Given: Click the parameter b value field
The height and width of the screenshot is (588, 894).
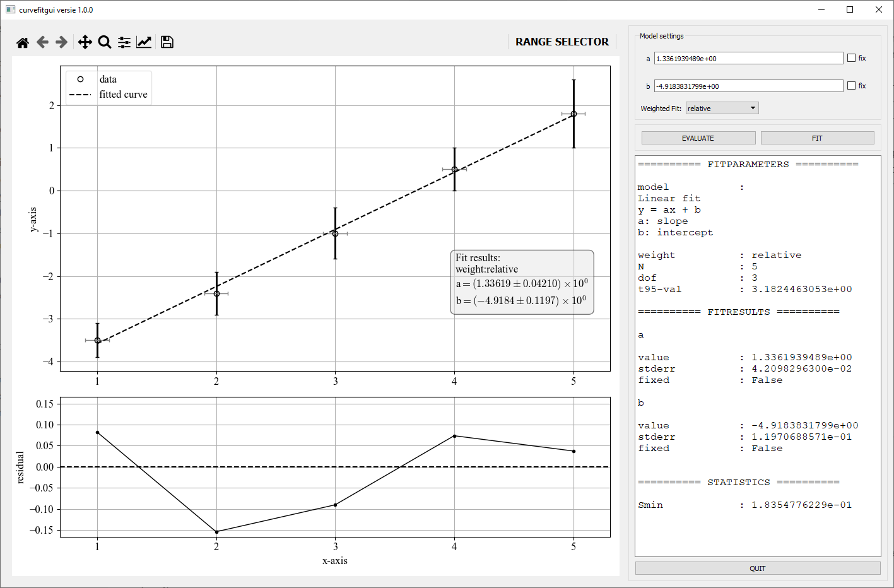Looking at the screenshot, I should click(x=748, y=86).
